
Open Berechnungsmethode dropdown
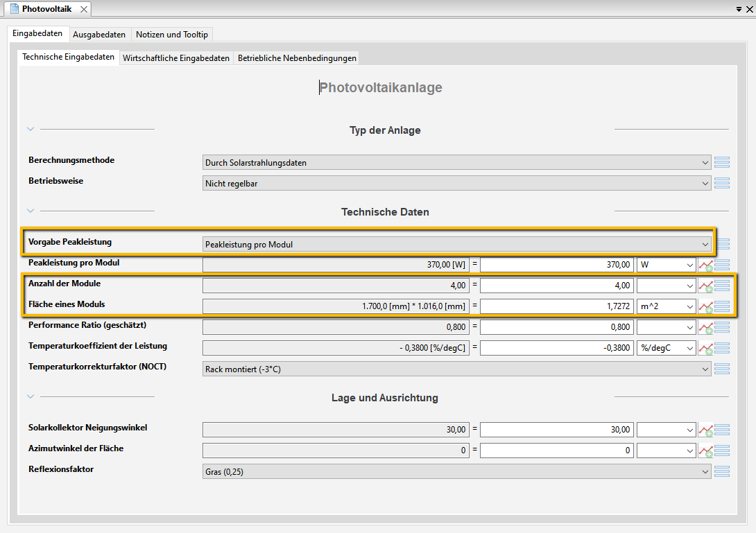[456, 162]
